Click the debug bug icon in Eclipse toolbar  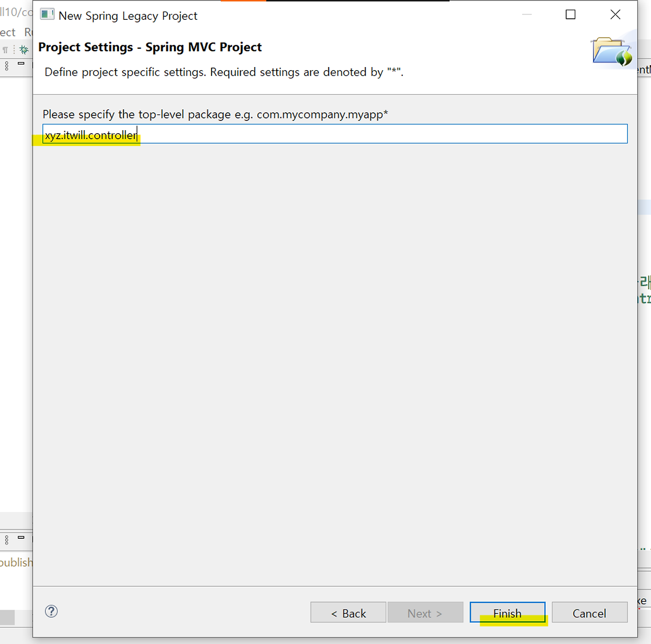[23, 50]
